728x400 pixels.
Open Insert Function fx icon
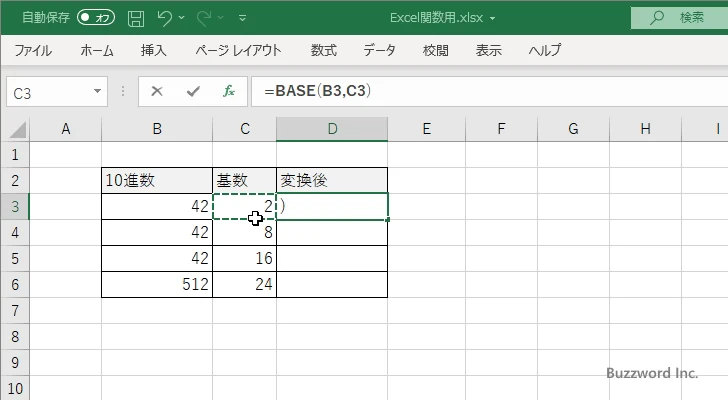(x=229, y=91)
